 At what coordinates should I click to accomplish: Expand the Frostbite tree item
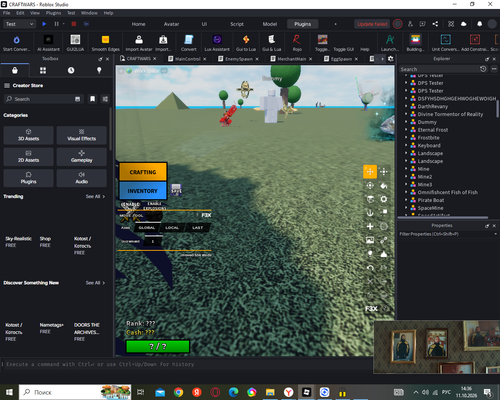click(x=406, y=138)
